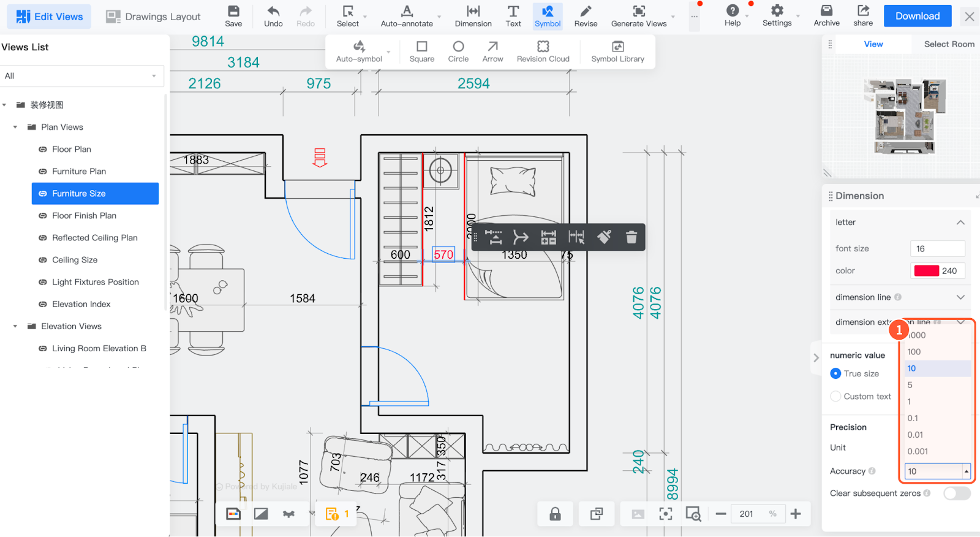Open the All views filter dropdown
Image resolution: width=980 pixels, height=537 pixels.
(82, 76)
